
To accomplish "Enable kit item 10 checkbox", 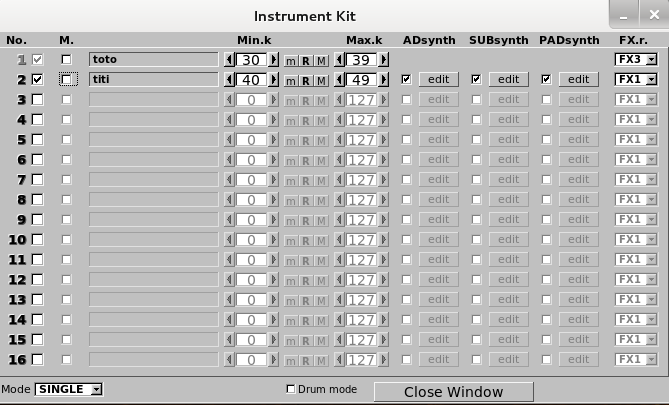I will pos(38,239).
